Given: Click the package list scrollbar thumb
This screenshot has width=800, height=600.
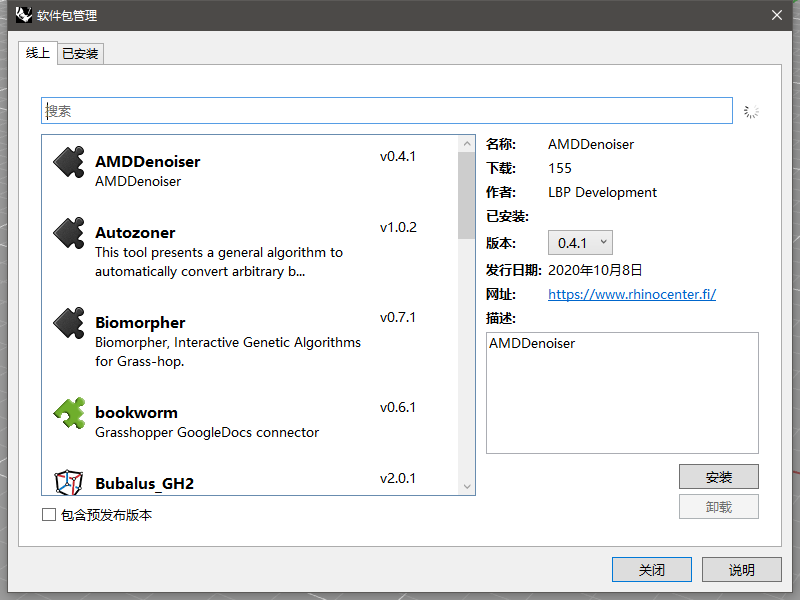Looking at the screenshot, I should (466, 195).
